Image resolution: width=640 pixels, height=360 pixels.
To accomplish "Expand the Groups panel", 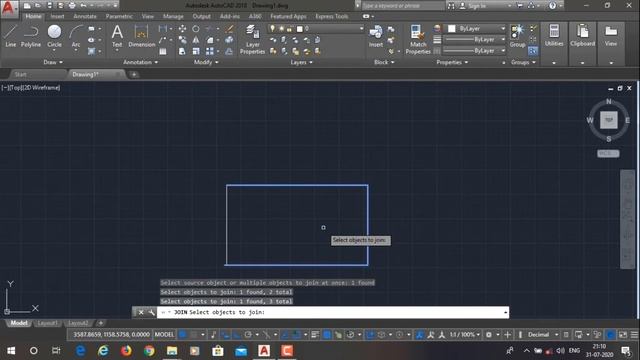I will tap(523, 62).
